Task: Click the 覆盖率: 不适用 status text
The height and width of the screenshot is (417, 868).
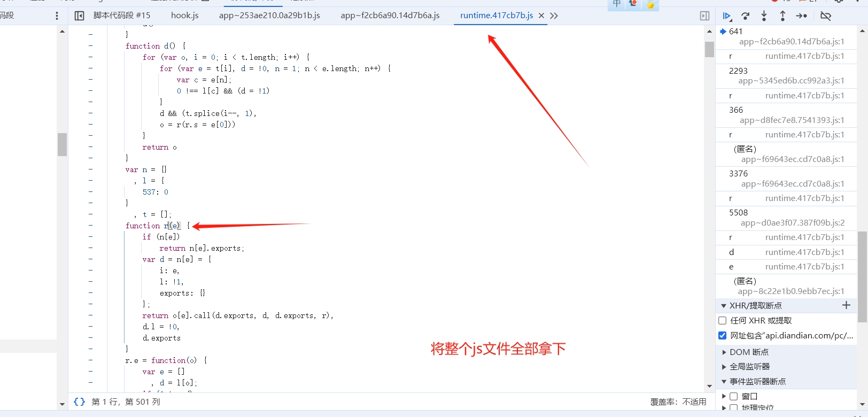Action: click(x=678, y=401)
